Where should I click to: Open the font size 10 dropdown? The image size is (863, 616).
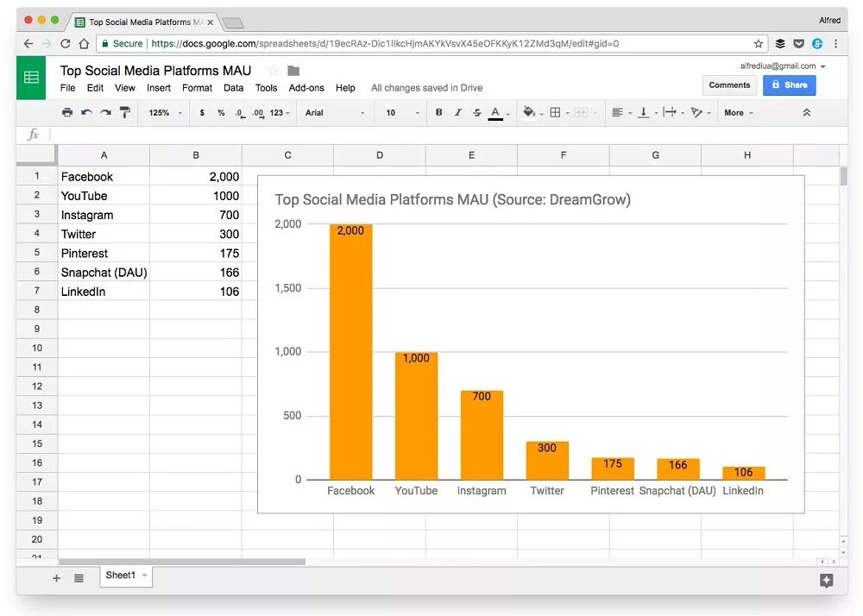[x=402, y=113]
